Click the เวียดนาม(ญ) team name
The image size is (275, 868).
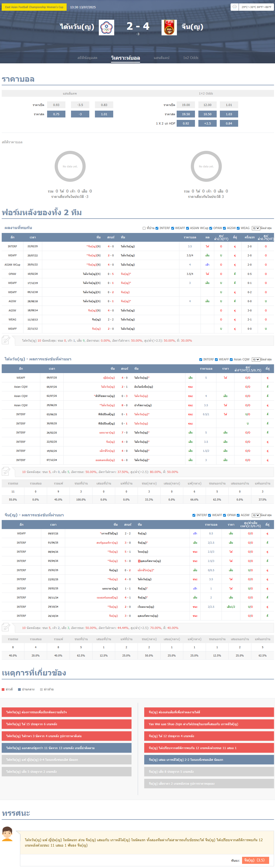point(146,607)
